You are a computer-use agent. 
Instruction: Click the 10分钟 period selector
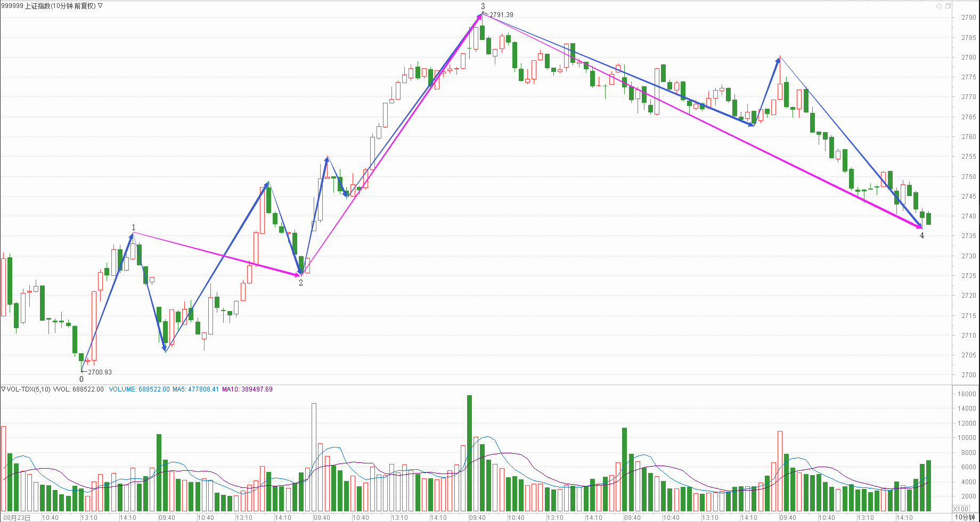(965, 517)
